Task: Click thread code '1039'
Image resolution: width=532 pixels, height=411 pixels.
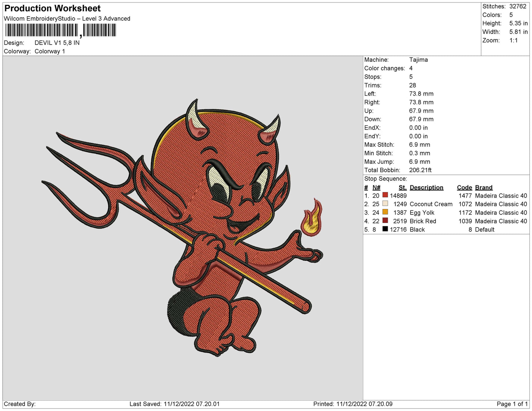Action: click(x=465, y=221)
